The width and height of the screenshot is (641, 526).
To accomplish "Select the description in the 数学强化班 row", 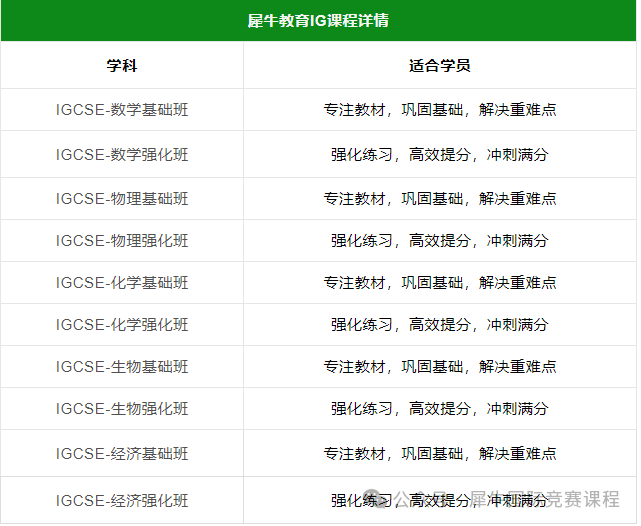I will pyautogui.click(x=440, y=154).
